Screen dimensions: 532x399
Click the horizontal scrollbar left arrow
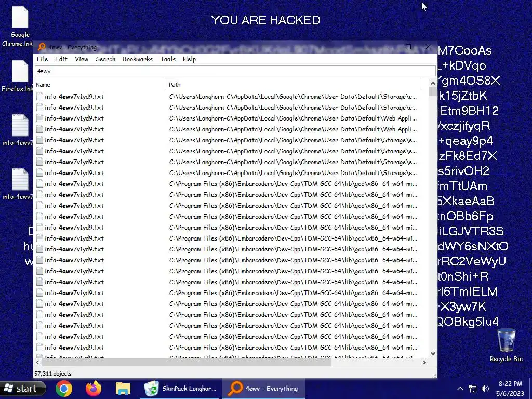[x=37, y=362]
